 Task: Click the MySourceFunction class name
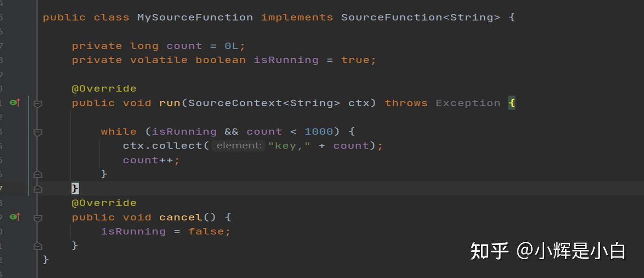[195, 17]
